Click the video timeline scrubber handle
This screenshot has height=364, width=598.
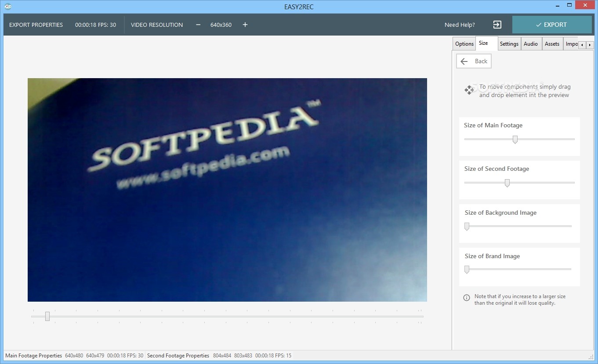tap(47, 317)
